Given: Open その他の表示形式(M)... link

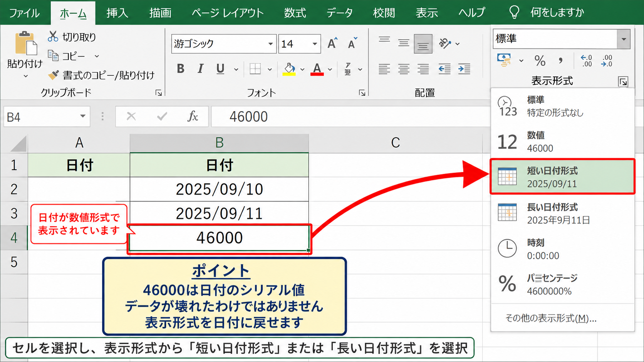Looking at the screenshot, I should point(551,318).
